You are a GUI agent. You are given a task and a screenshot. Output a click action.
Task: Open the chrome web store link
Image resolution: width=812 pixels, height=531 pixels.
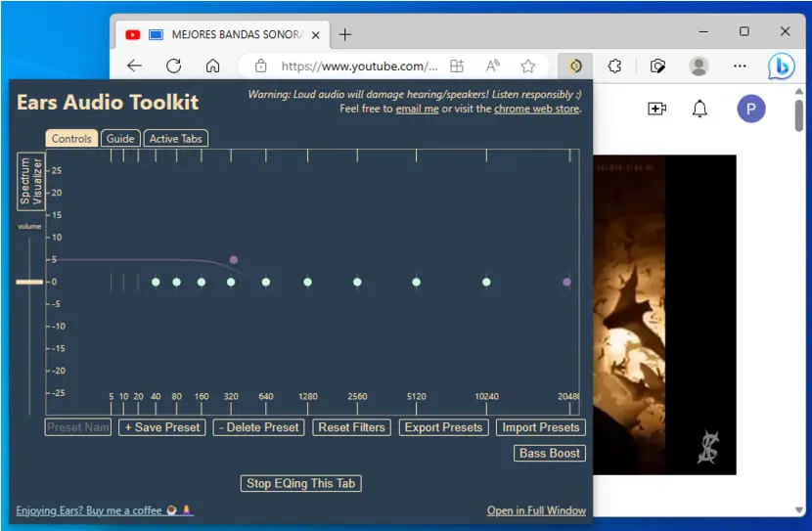click(536, 109)
